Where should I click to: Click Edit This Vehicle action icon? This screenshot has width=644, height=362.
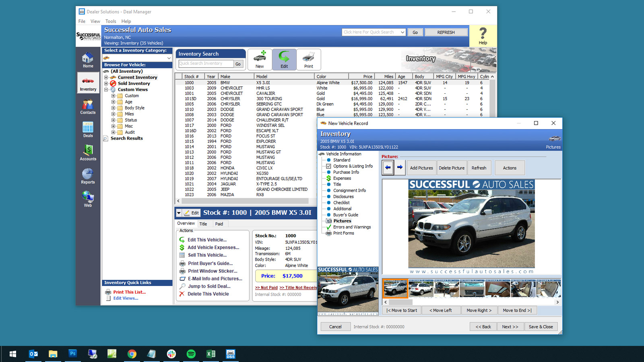coord(182,240)
